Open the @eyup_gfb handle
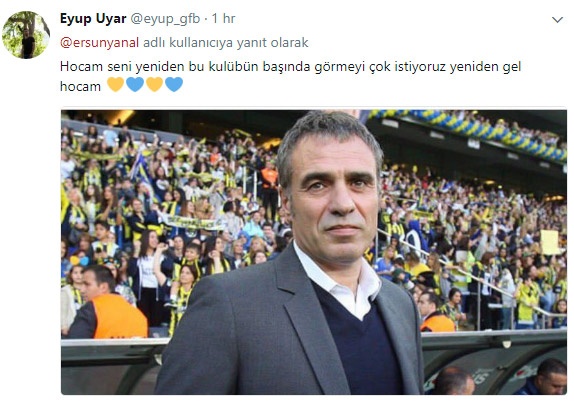Image resolution: width=574 pixels, height=405 pixels. tap(165, 19)
